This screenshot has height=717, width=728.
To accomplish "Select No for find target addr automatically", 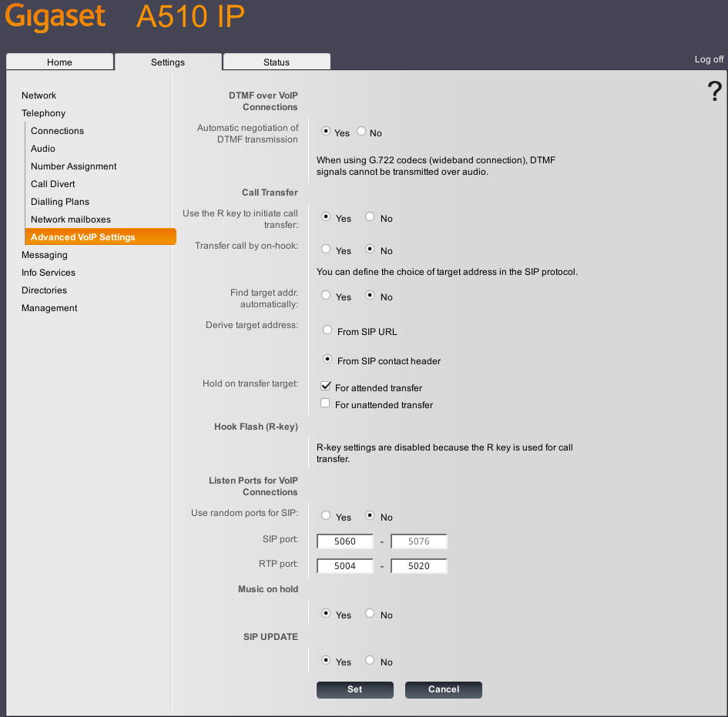I will pyautogui.click(x=370, y=295).
